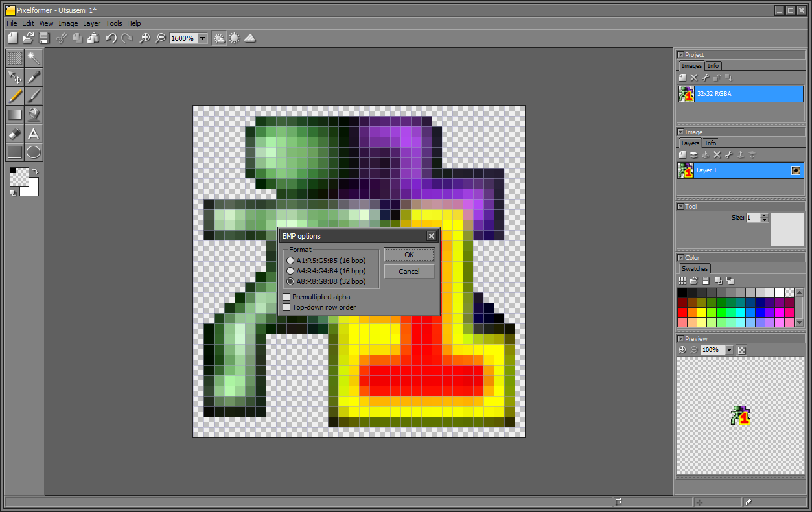Viewport: 812px width, 512px height.
Task: Confirm BMP options with OK
Action: click(x=409, y=255)
